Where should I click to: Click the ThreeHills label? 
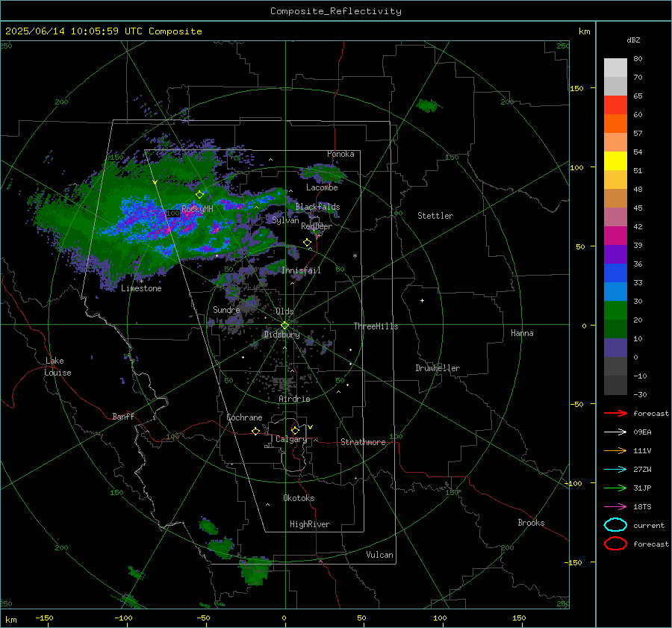(376, 326)
